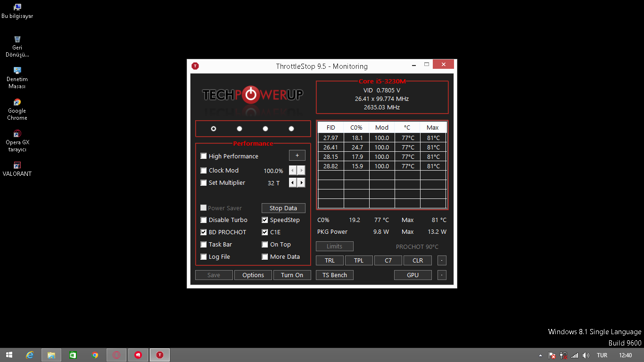Click the C0% column header in the table
This screenshot has width=644, height=362.
click(356, 127)
